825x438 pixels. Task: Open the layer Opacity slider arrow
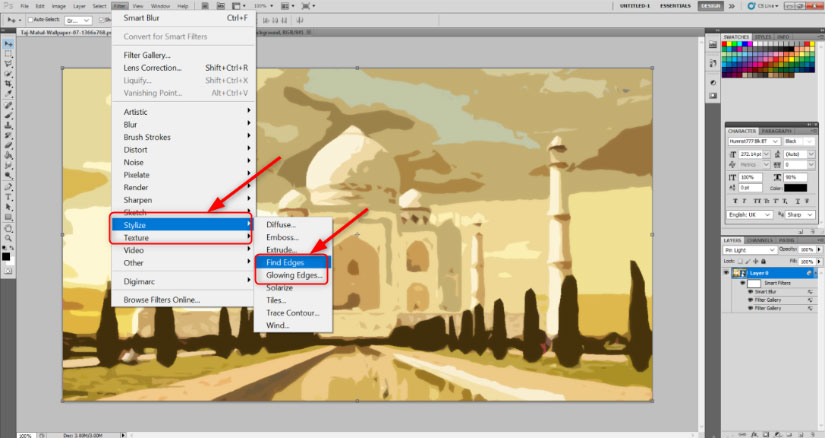[819, 250]
